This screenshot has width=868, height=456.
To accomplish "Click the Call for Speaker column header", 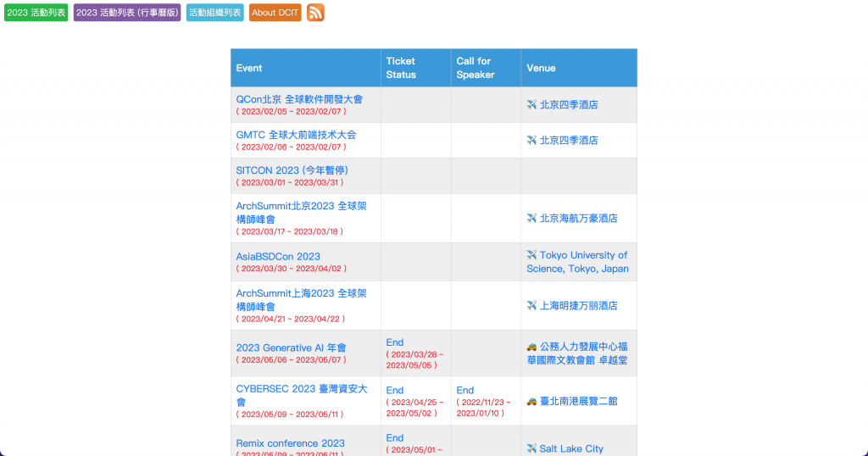I will pos(486,68).
